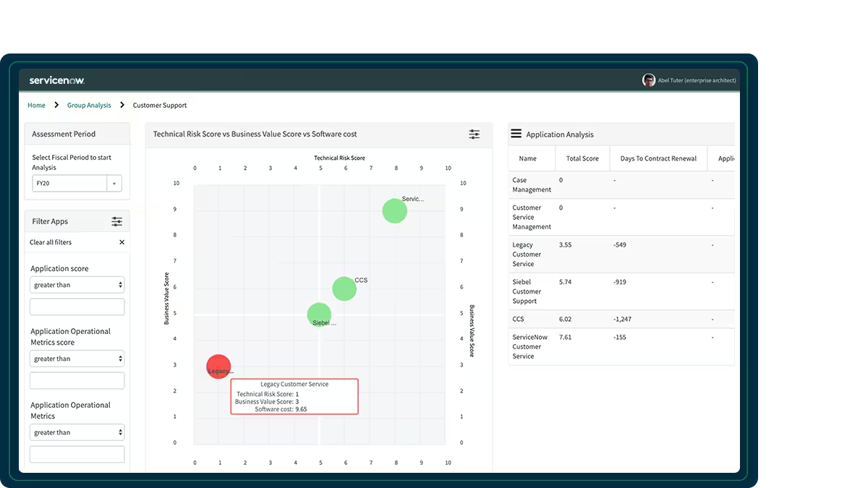This screenshot has height=488, width=868.
Task: Click the X to dismiss filters
Action: point(123,242)
